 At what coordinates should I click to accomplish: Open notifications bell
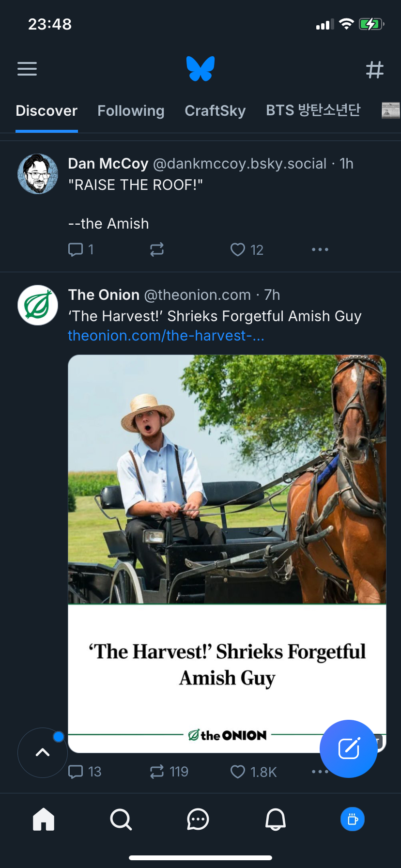click(x=276, y=820)
